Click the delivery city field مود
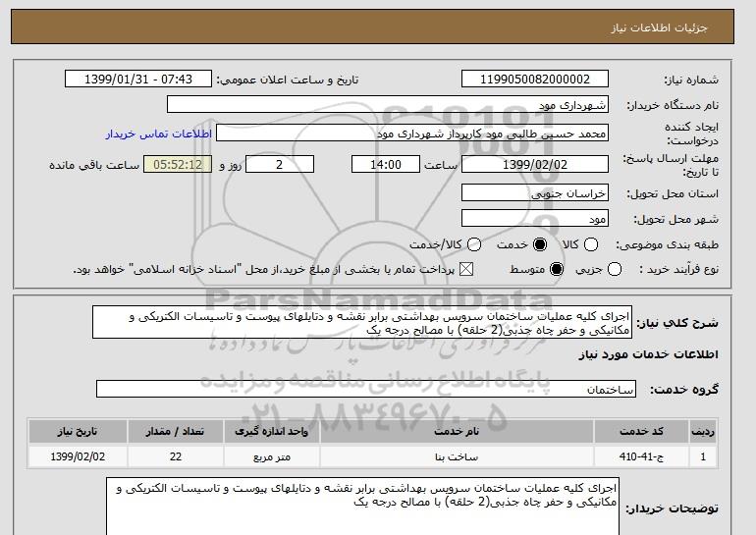The image size is (756, 535). [535, 218]
